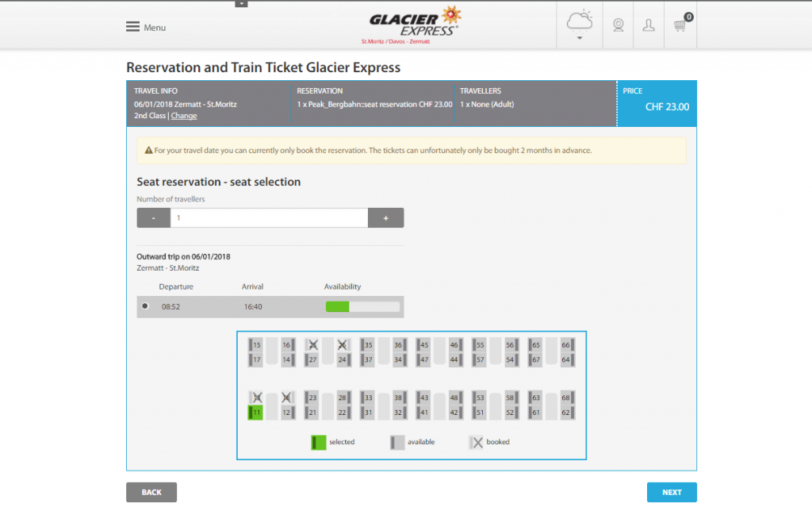Select seat 47
Viewport: 812px width, 507px height.
coord(423,359)
